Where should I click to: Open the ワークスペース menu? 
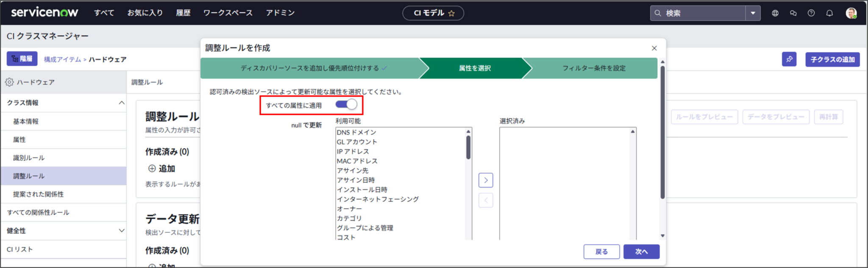(x=228, y=13)
